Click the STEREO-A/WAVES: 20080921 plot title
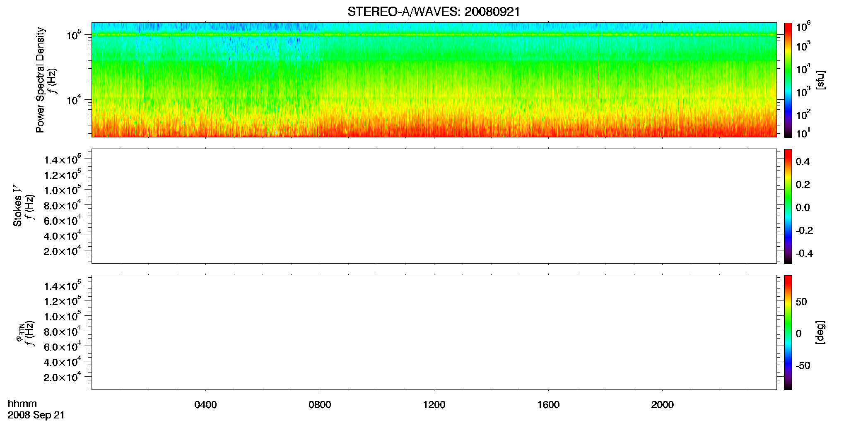The height and width of the screenshot is (447, 868). pyautogui.click(x=434, y=12)
